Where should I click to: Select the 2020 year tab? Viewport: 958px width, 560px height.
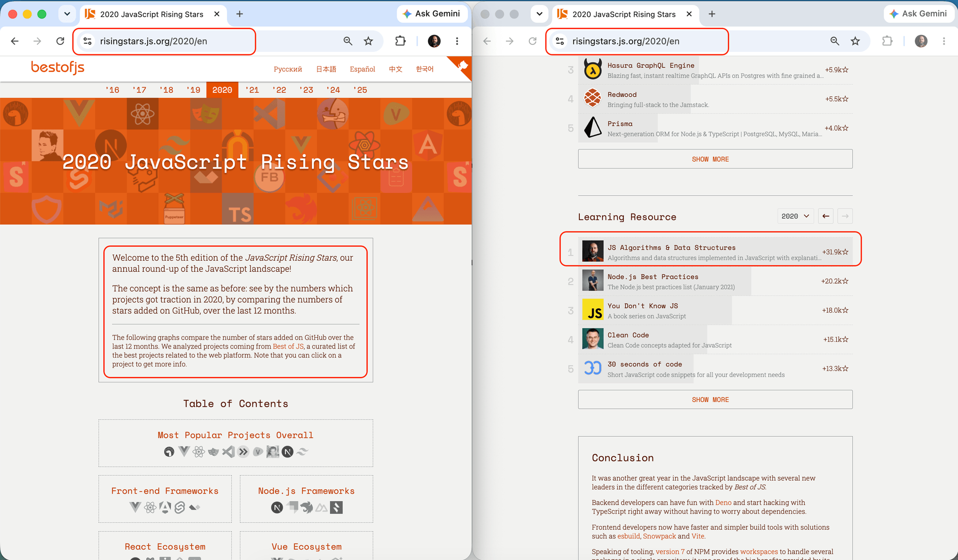click(x=222, y=90)
